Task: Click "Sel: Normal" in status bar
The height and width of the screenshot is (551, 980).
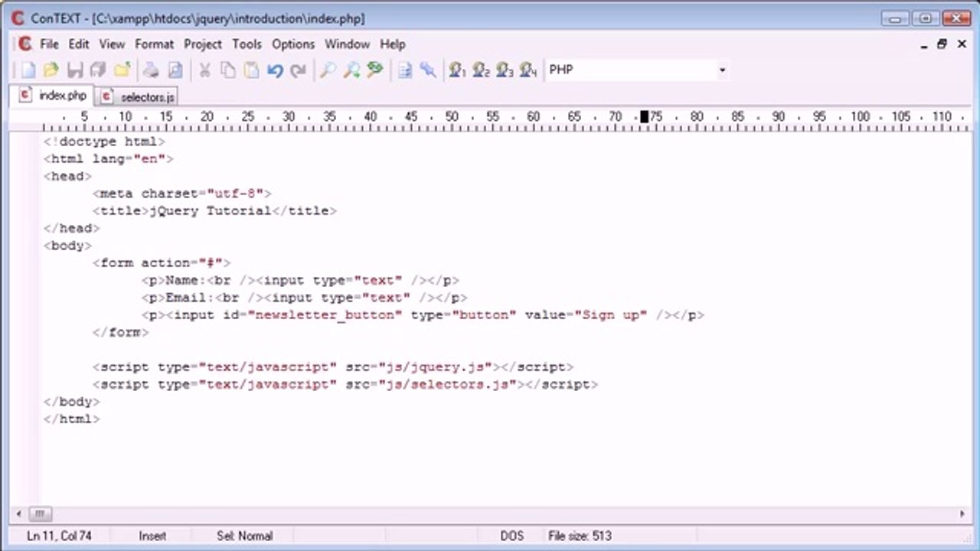Action: point(244,536)
